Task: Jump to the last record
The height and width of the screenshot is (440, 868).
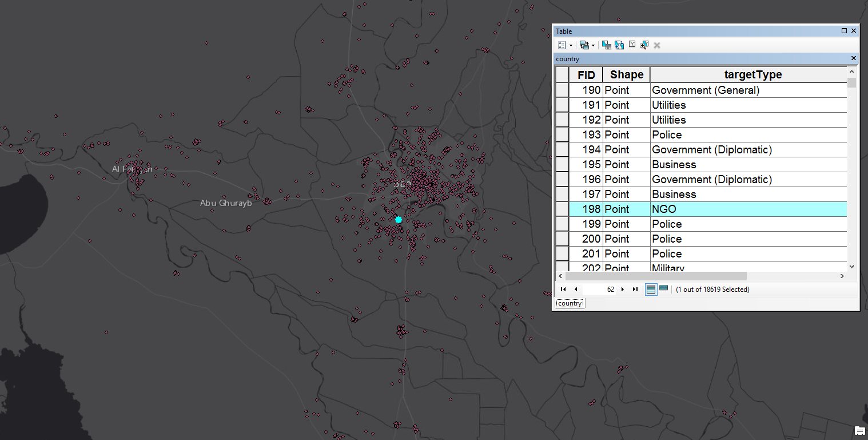Action: click(635, 290)
